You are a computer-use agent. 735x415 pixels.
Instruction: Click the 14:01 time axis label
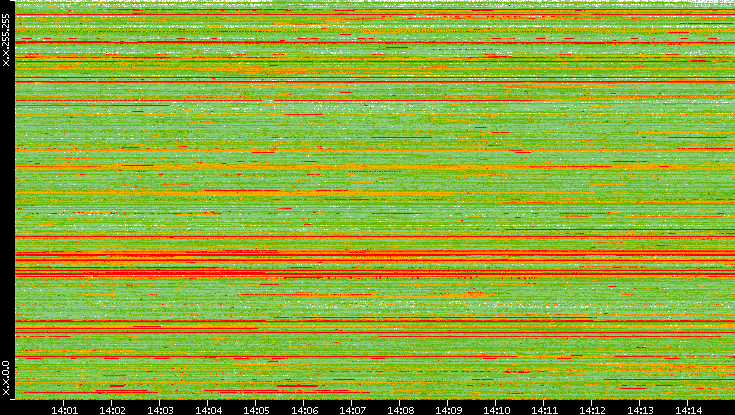(64, 411)
